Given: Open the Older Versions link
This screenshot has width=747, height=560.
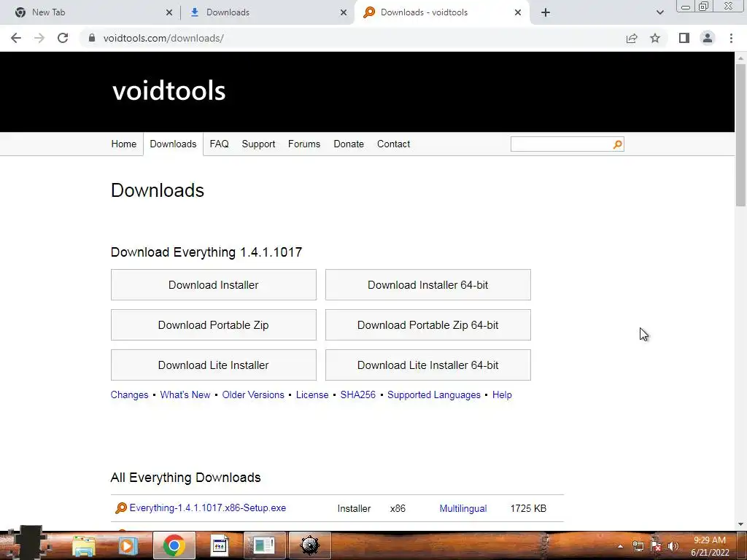Looking at the screenshot, I should point(253,394).
